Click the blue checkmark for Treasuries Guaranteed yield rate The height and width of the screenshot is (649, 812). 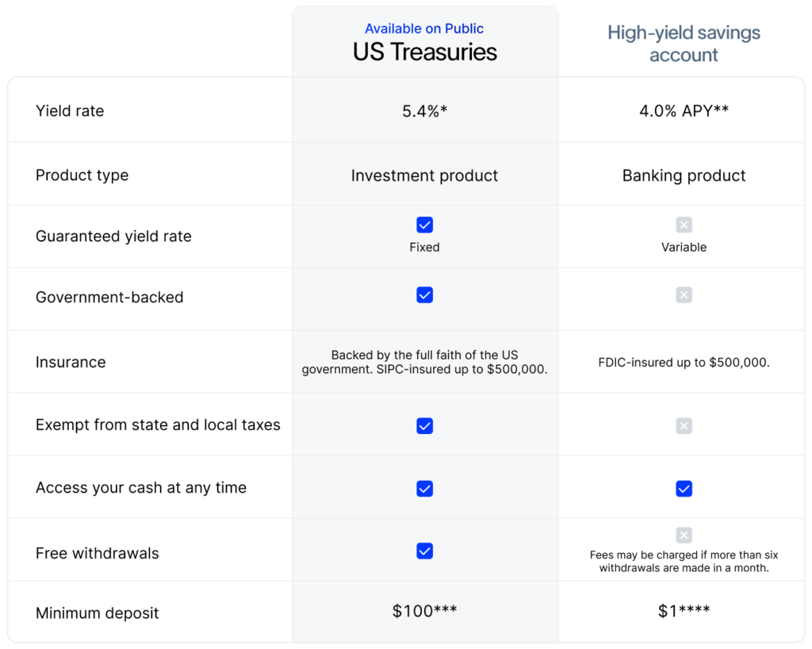point(425,225)
